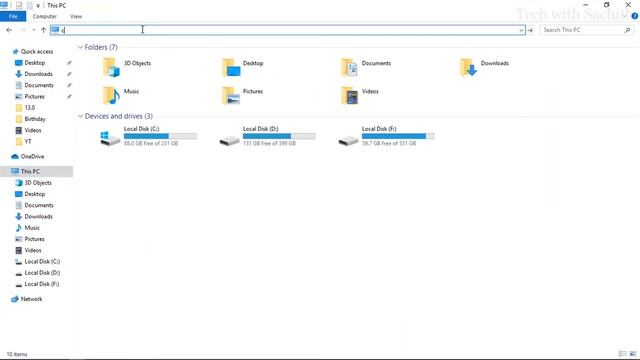
Task: Open Local Disk (D:) in navigation tree
Action: click(x=42, y=273)
